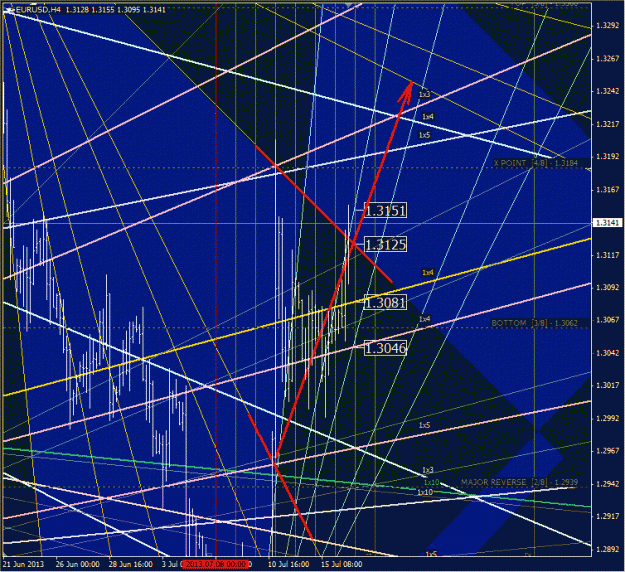Click the 1x5 label near the 1.2992 level
This screenshot has width=625, height=572.
pos(425,425)
